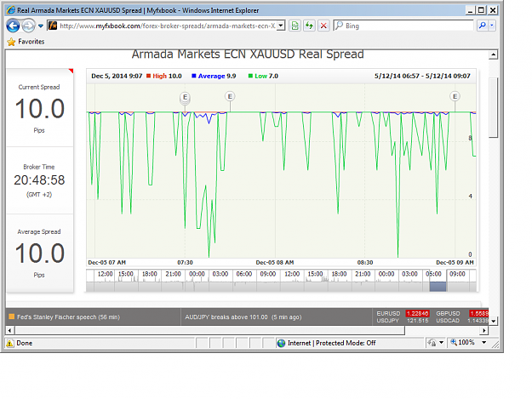
Task: Click the right arrow of horizontal scrollbar
Action: tap(484, 330)
